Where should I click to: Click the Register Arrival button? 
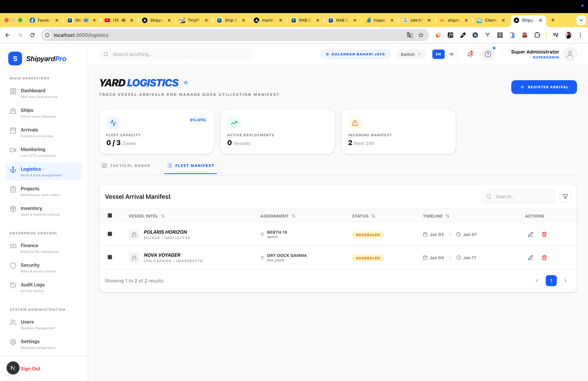tap(544, 87)
